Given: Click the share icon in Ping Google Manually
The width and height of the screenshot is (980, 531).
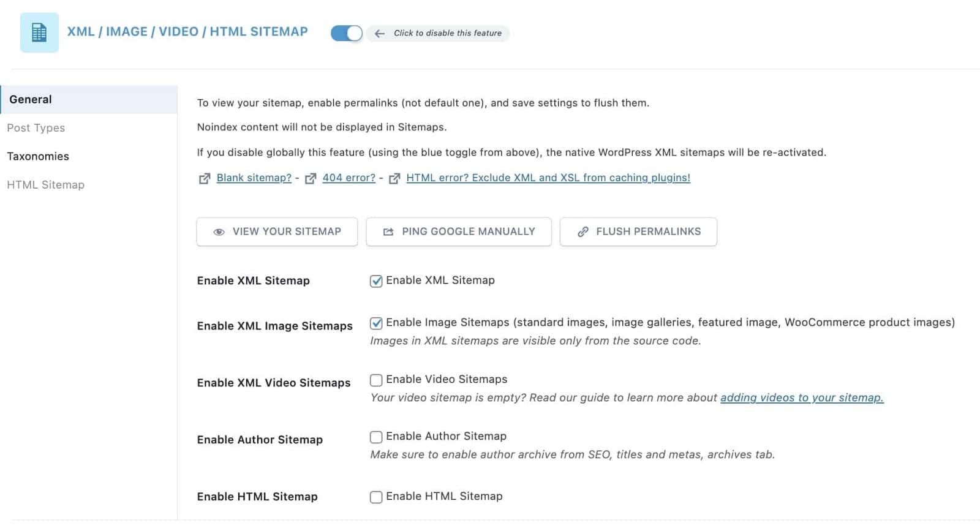Looking at the screenshot, I should (x=388, y=232).
